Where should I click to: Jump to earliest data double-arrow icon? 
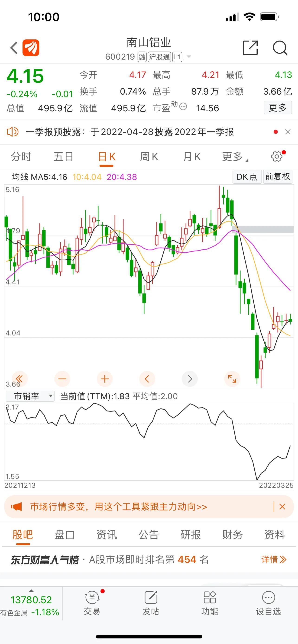pos(19,379)
